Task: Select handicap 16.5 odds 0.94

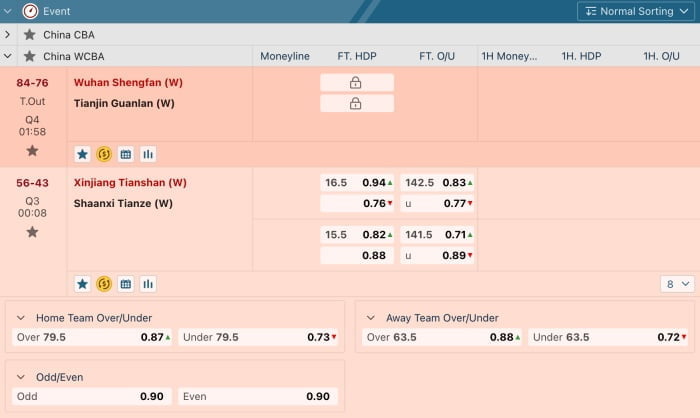Action: 357,183
